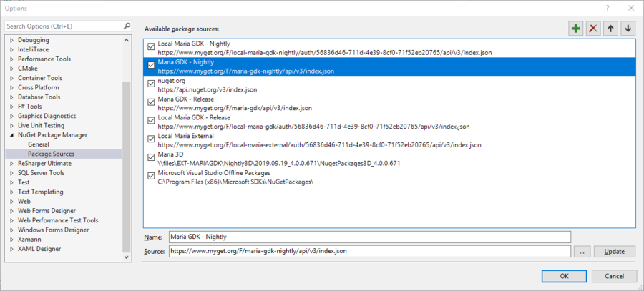Click the Cancel button
Viewport: 644px width, 291px height.
coord(615,276)
